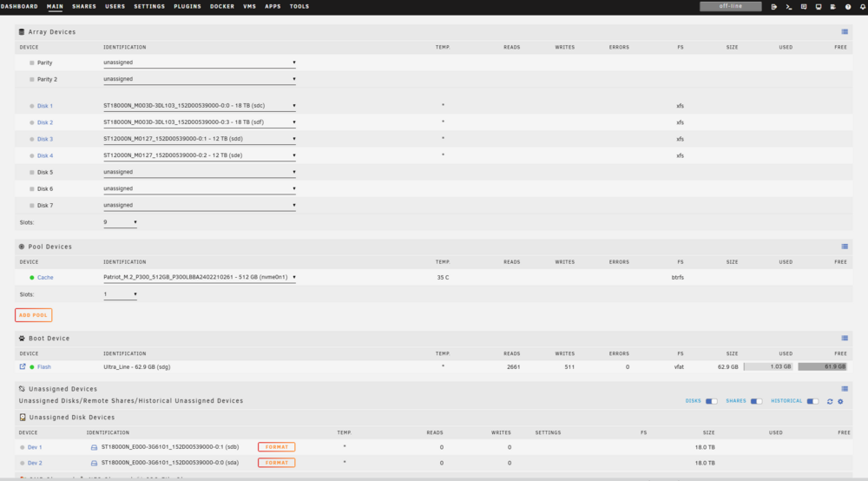Open the terminal icon in top bar
Screen dimensions: 868x481
pyautogui.click(x=789, y=7)
